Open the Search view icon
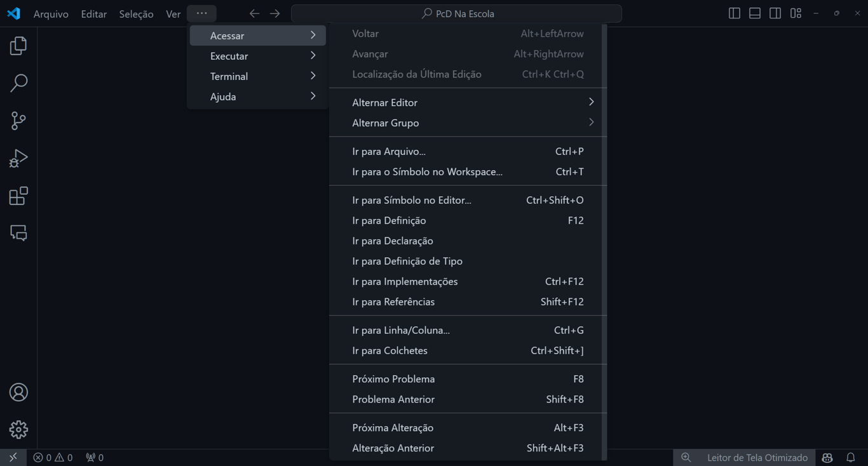868x466 pixels. tap(18, 83)
